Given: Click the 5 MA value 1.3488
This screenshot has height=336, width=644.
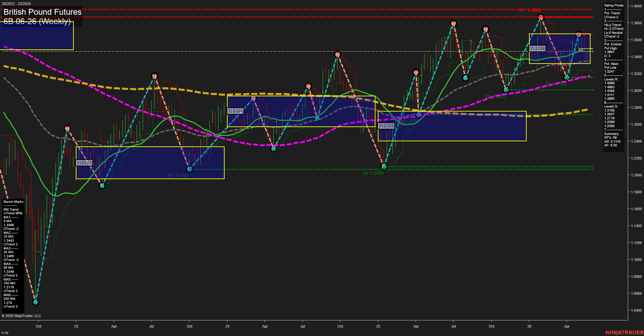Looking at the screenshot, I should click(9, 225).
